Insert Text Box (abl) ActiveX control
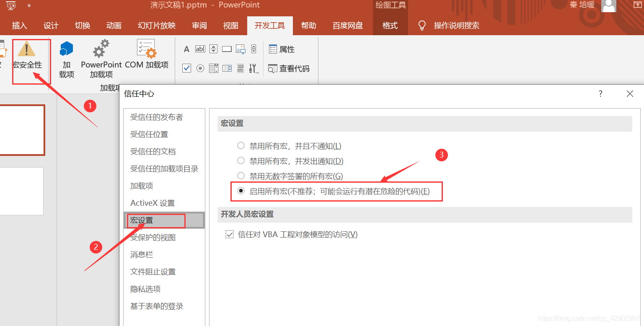Image resolution: width=644 pixels, height=326 pixels. 200,49
